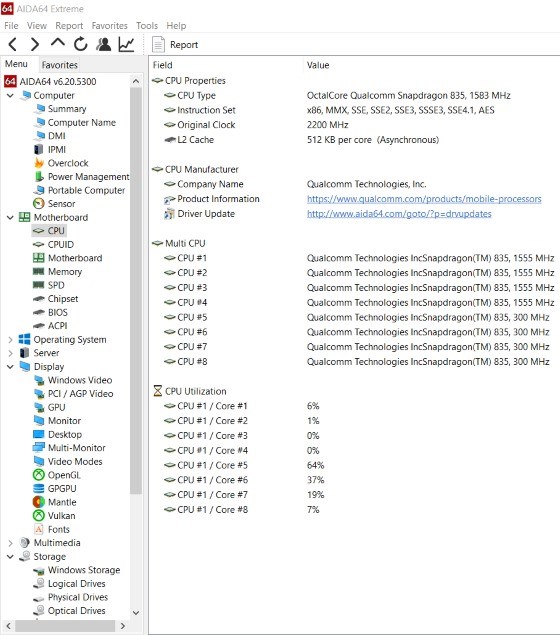
Task: Refresh the page with the circular arrow icon
Action: coord(81,44)
